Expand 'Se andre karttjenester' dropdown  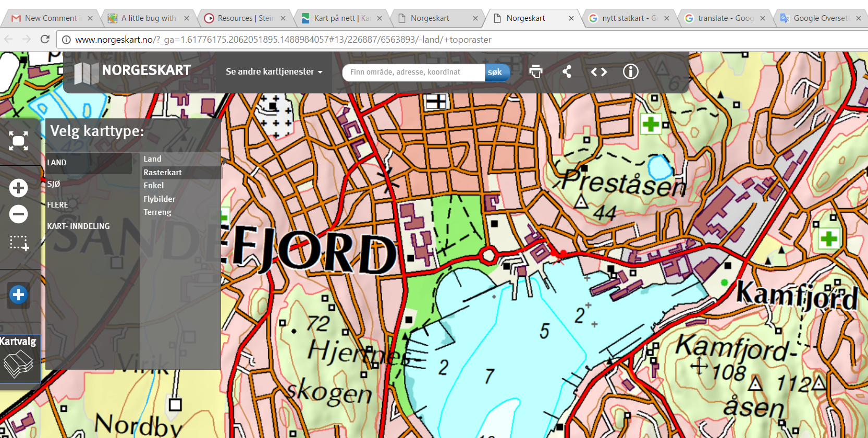click(x=274, y=71)
